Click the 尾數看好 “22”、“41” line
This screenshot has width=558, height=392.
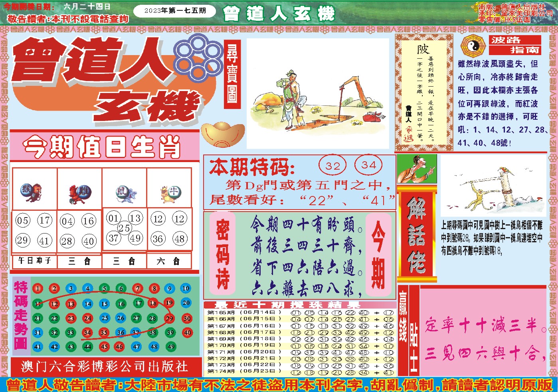tap(303, 200)
